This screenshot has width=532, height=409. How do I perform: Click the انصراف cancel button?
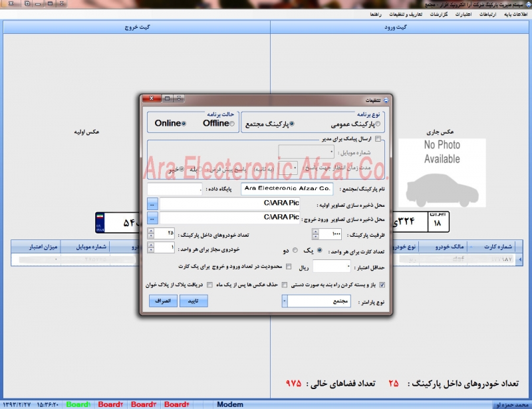[163, 301]
